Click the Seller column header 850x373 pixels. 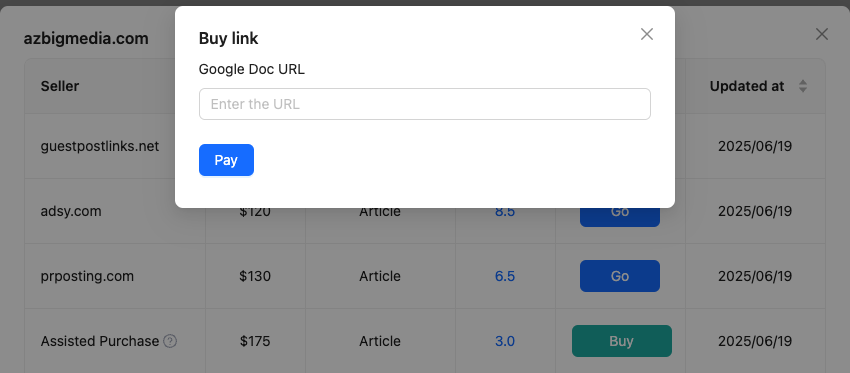click(x=60, y=86)
